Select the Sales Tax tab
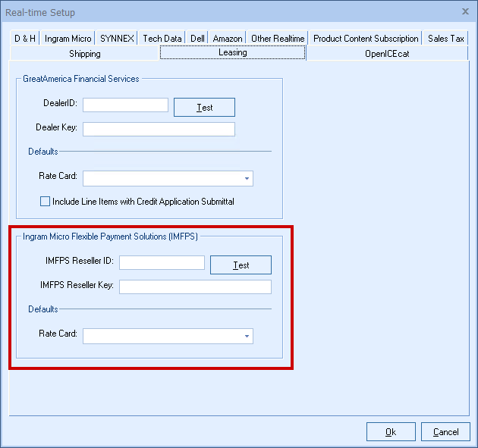The image size is (478, 448). point(445,39)
